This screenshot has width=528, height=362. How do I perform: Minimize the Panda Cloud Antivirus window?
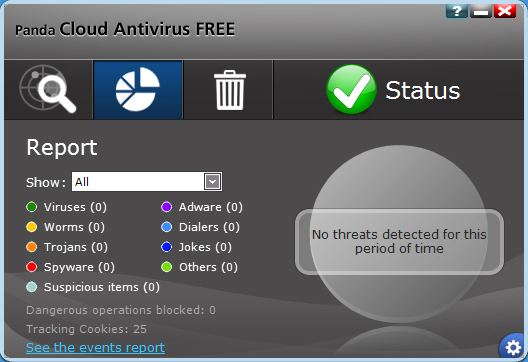[481, 11]
